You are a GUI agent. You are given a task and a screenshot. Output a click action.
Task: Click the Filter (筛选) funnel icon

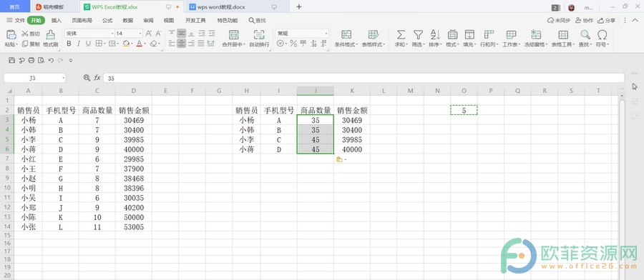(x=418, y=34)
